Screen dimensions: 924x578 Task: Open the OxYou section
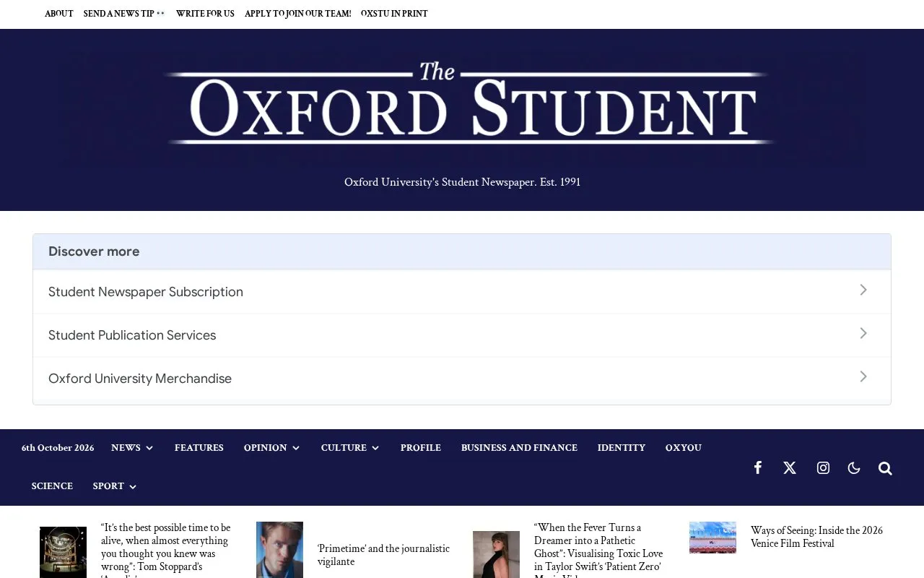point(684,448)
